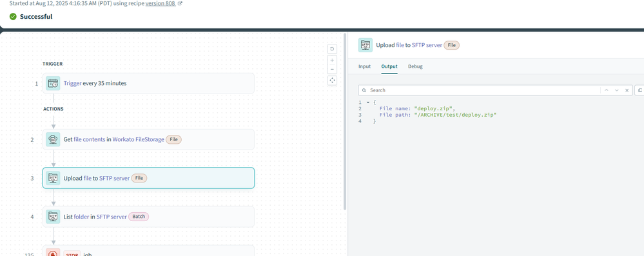Image resolution: width=644 pixels, height=256 pixels.
Task: Go to previous search match with up chevron
Action: coord(606,90)
